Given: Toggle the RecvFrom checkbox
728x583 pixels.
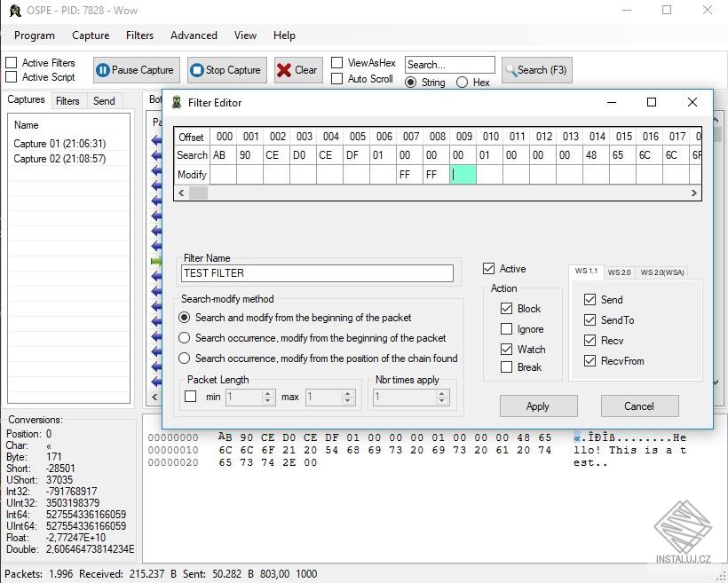Looking at the screenshot, I should point(590,361).
